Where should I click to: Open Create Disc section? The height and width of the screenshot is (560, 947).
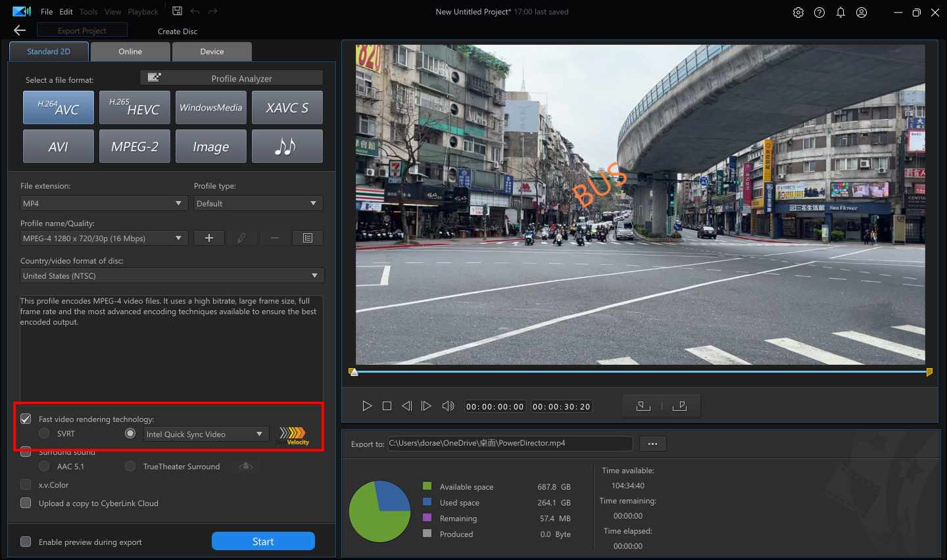pos(178,31)
